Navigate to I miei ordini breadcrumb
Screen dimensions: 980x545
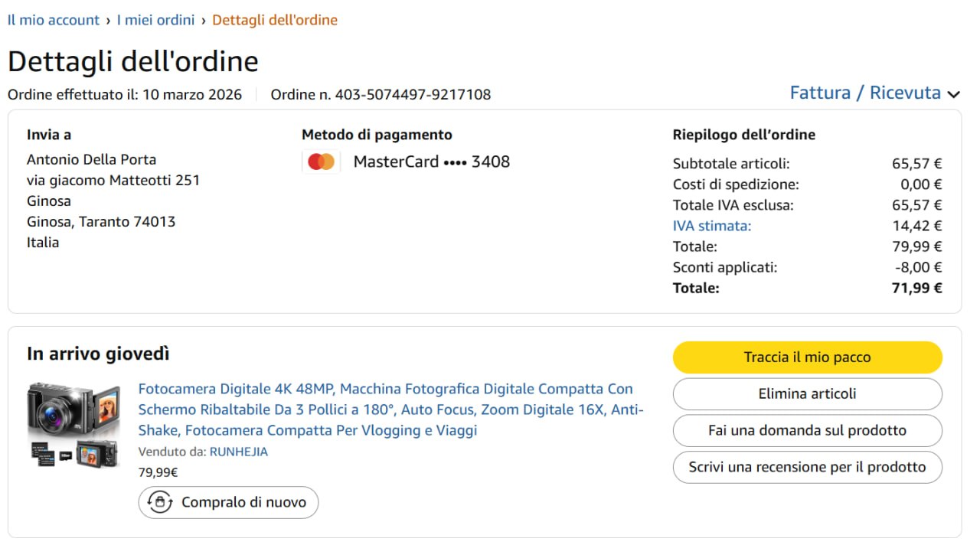(x=155, y=20)
